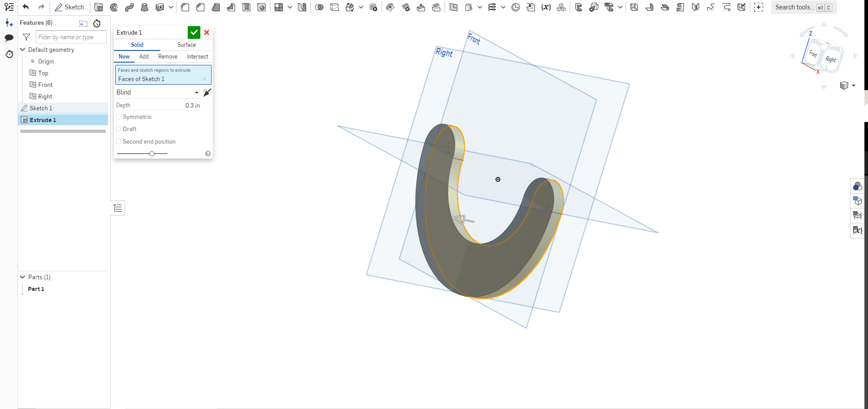Open the Variable (x) tool
The image size is (868, 409).
pos(546,7)
